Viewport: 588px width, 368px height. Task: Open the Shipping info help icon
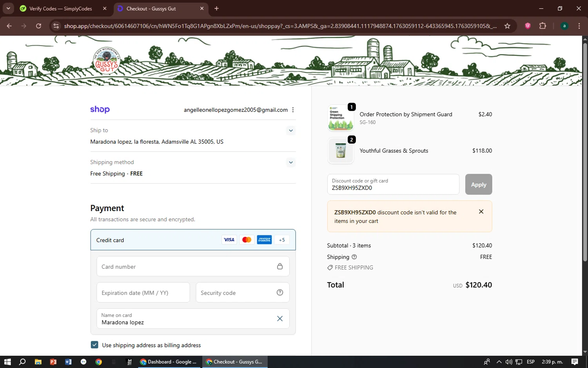(354, 257)
